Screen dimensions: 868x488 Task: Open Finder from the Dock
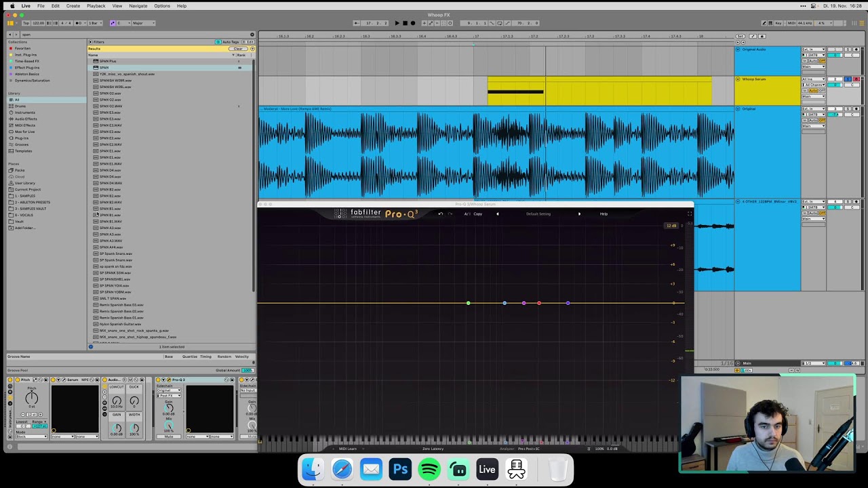(313, 469)
